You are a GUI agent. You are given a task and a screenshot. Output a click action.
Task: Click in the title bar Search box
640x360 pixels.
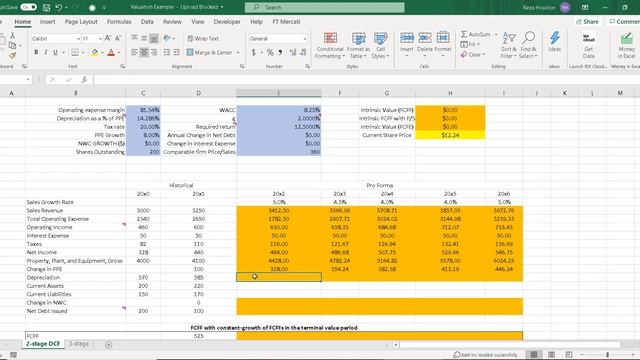click(324, 7)
